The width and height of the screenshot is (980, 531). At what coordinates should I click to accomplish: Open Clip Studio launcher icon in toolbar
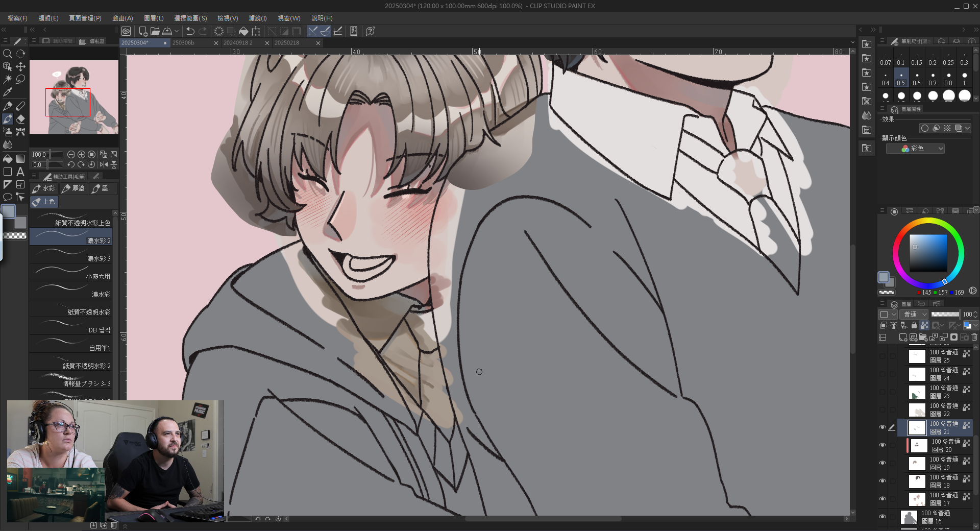(x=126, y=31)
